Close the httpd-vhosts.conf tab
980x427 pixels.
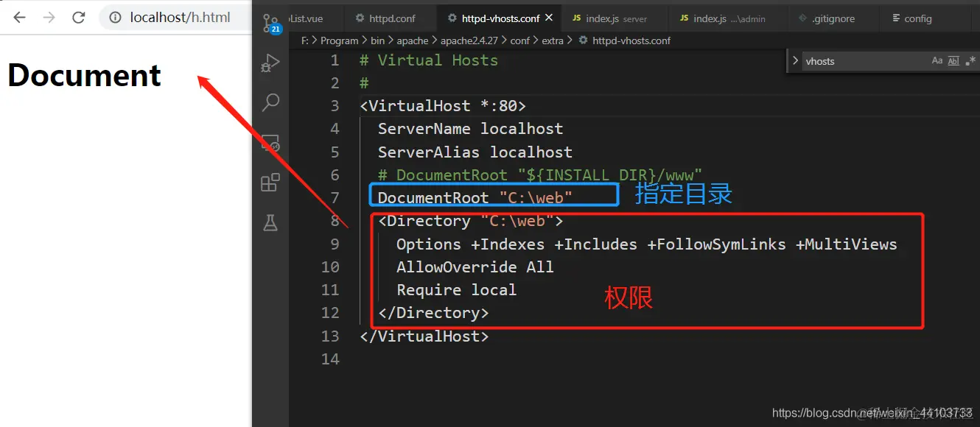550,18
